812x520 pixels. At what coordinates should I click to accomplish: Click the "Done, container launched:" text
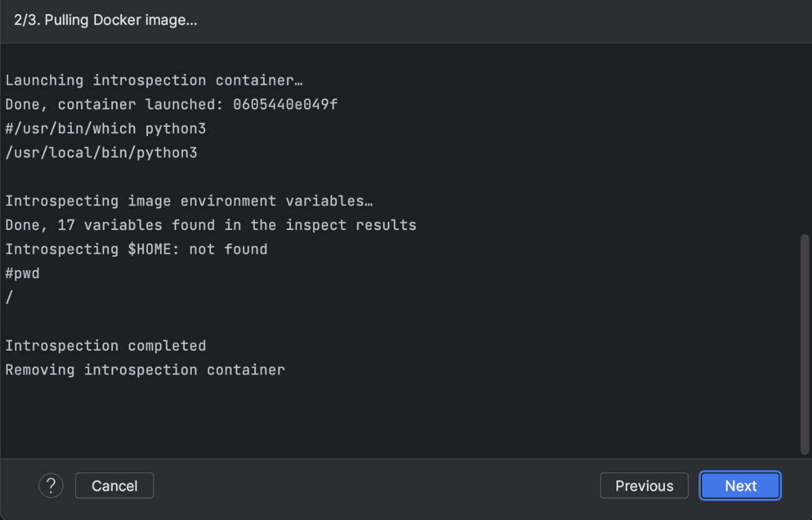pyautogui.click(x=114, y=104)
